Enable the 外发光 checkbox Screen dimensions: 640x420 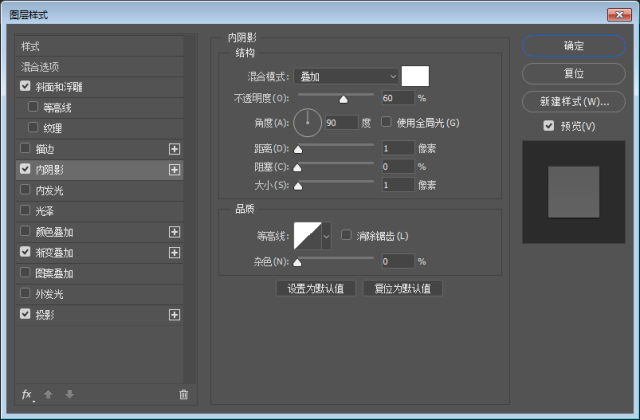point(25,293)
